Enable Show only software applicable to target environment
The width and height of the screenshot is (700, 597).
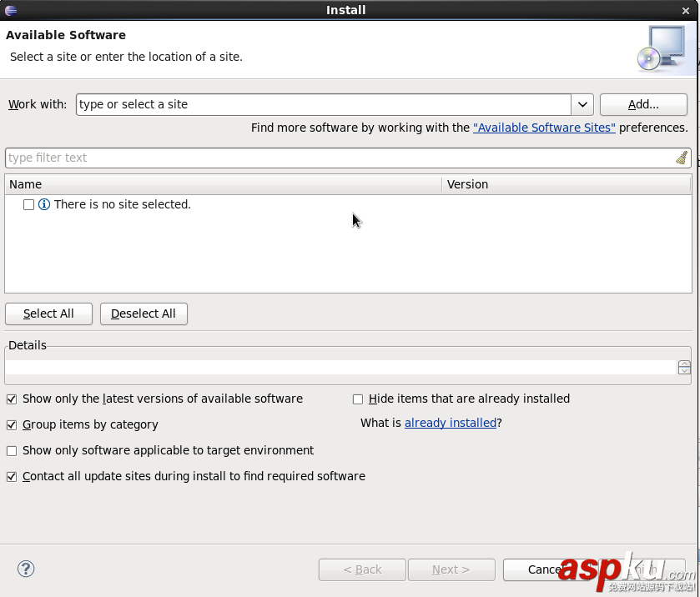12,450
